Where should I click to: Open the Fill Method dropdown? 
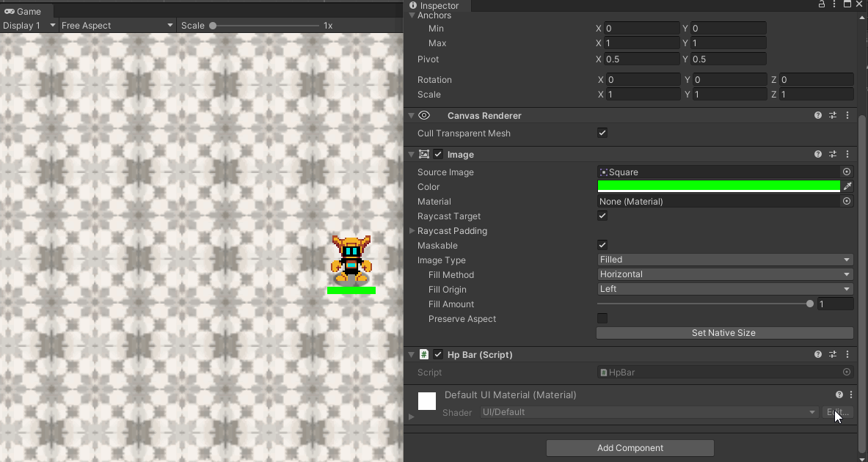pyautogui.click(x=725, y=274)
